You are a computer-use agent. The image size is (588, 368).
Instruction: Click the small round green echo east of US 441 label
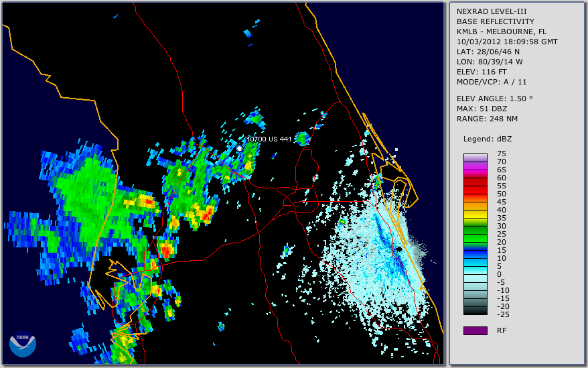tap(302, 139)
